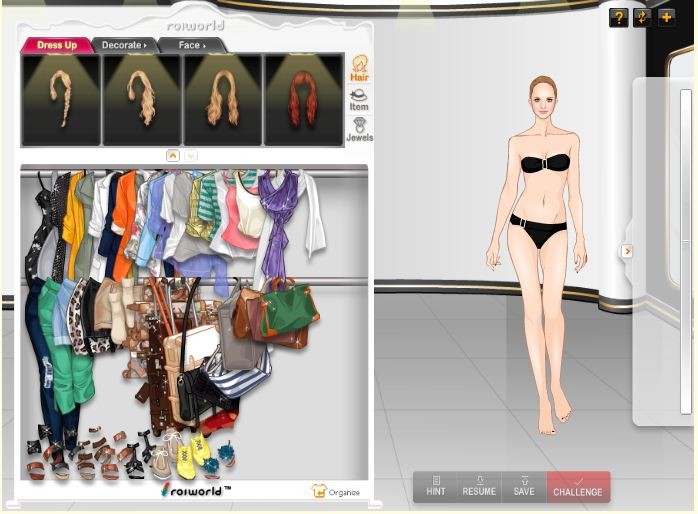Click the red CHALLENGE button
698x514 pixels.
578,486
